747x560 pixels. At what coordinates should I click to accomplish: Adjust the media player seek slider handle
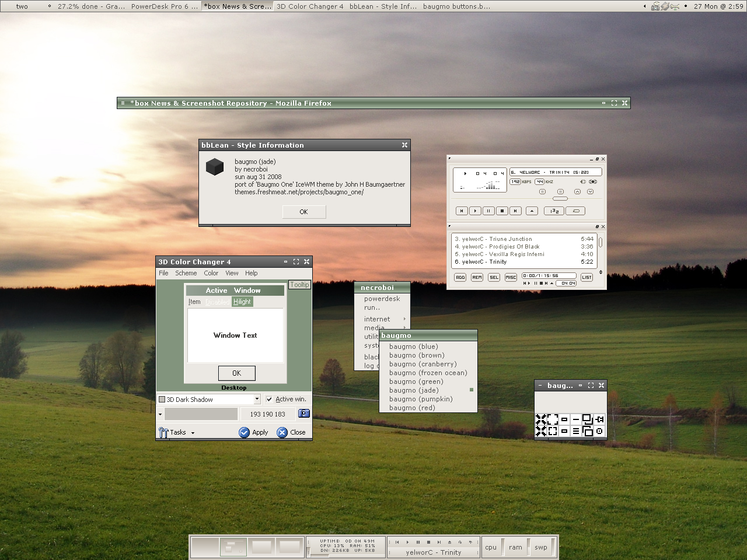(x=560, y=198)
